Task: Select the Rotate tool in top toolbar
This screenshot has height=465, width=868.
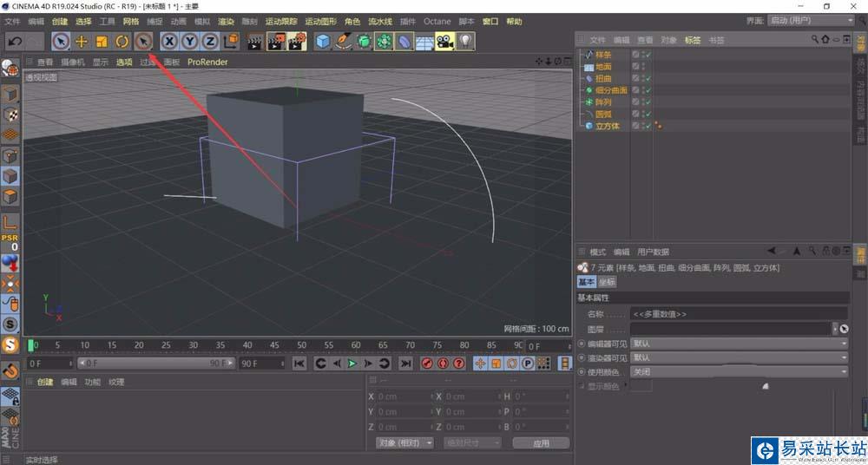Action: tap(122, 41)
